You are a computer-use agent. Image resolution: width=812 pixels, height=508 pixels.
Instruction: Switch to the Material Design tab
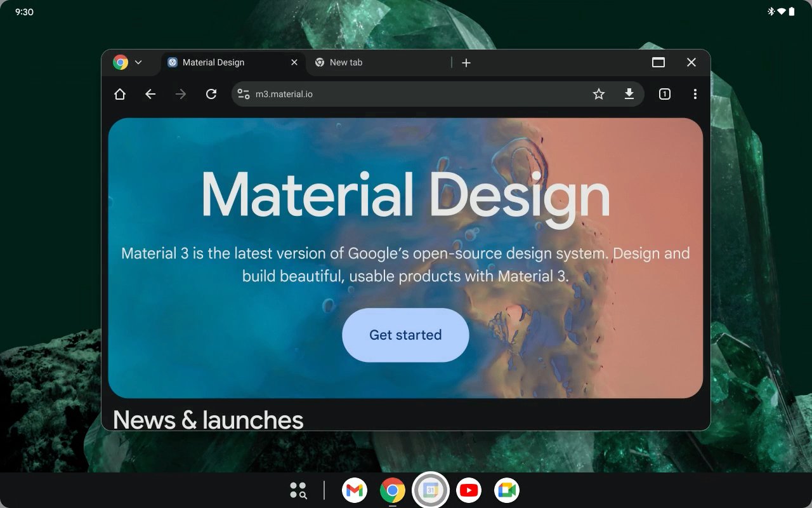[233, 62]
